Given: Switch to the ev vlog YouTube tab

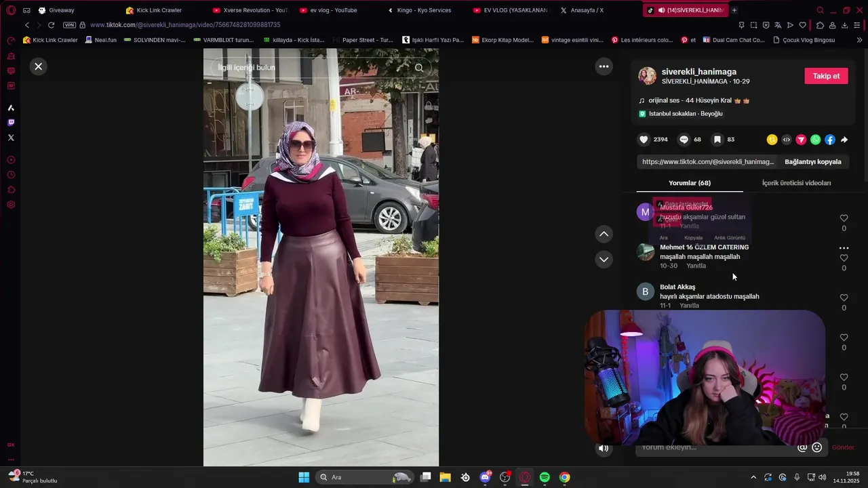Looking at the screenshot, I should pyautogui.click(x=334, y=10).
